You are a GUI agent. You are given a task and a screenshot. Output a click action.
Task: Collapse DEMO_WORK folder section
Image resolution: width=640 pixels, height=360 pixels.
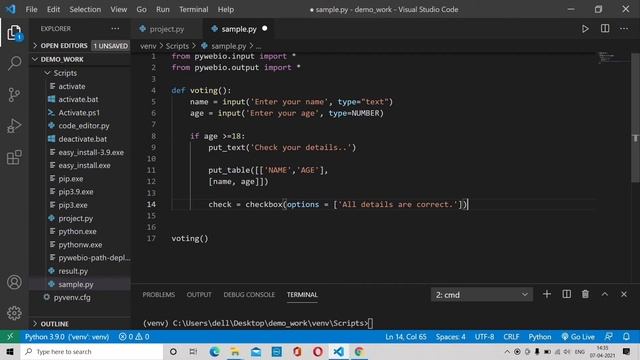coord(80,59)
